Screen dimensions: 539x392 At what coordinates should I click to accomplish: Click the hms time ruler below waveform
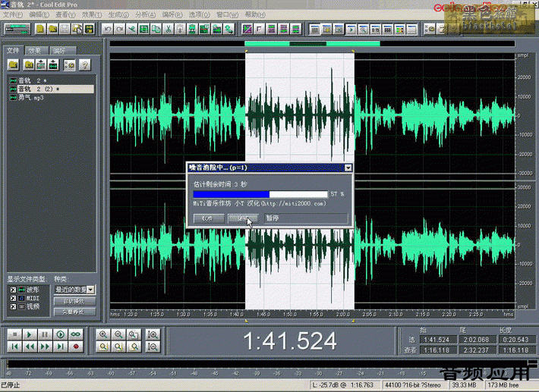(x=312, y=314)
